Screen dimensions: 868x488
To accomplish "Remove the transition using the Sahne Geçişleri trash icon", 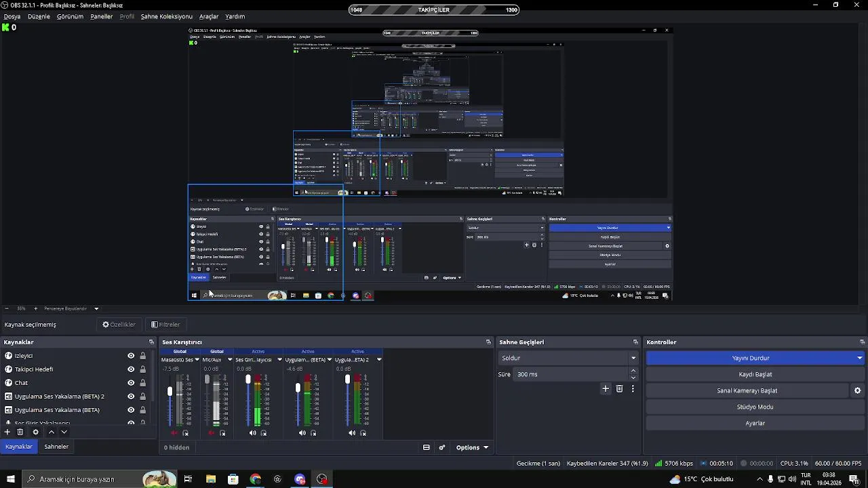I will click(x=619, y=388).
